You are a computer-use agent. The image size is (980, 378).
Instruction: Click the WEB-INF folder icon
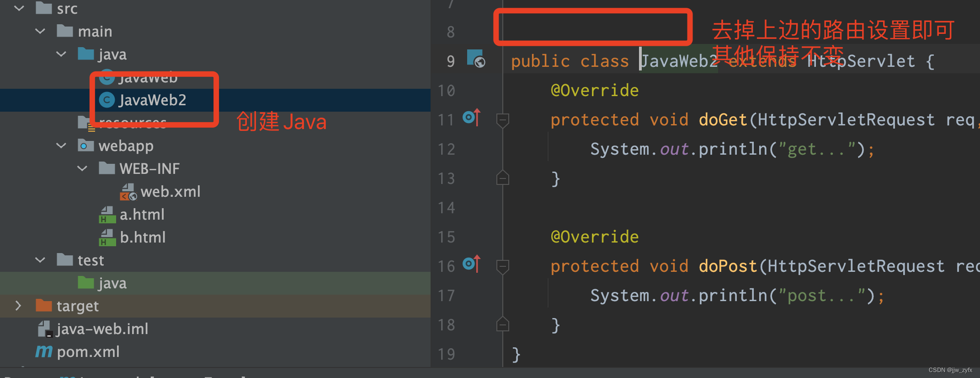coord(107,168)
